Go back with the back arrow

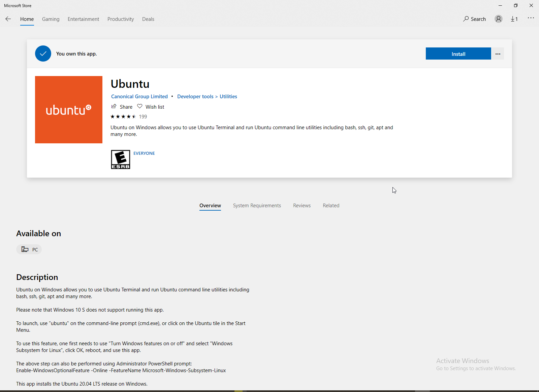(8, 19)
